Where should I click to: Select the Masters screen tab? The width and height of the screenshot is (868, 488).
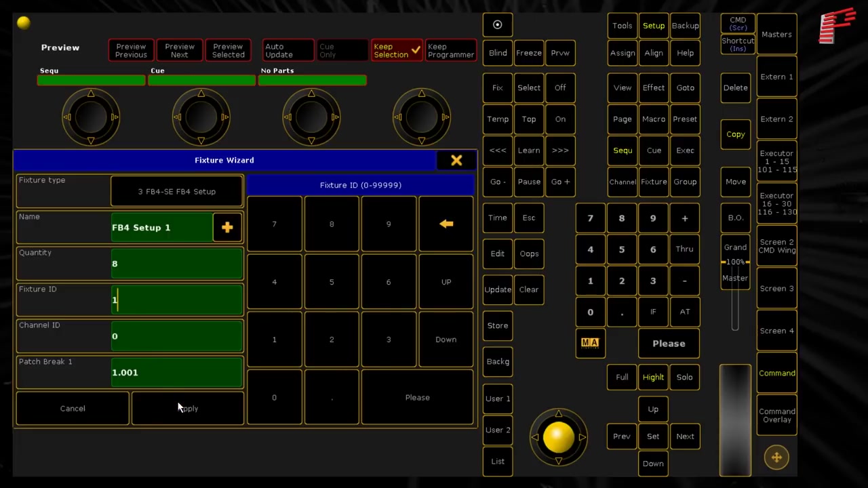(776, 35)
